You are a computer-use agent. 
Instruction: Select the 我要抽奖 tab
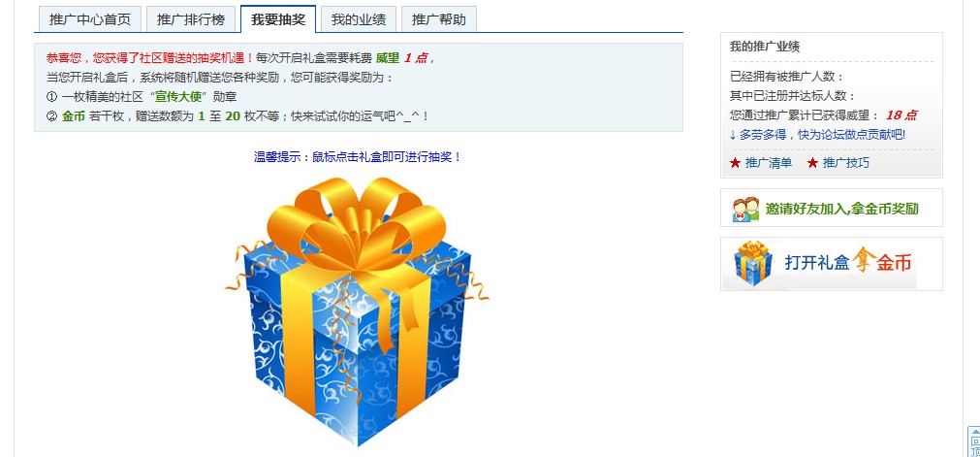pyautogui.click(x=278, y=18)
